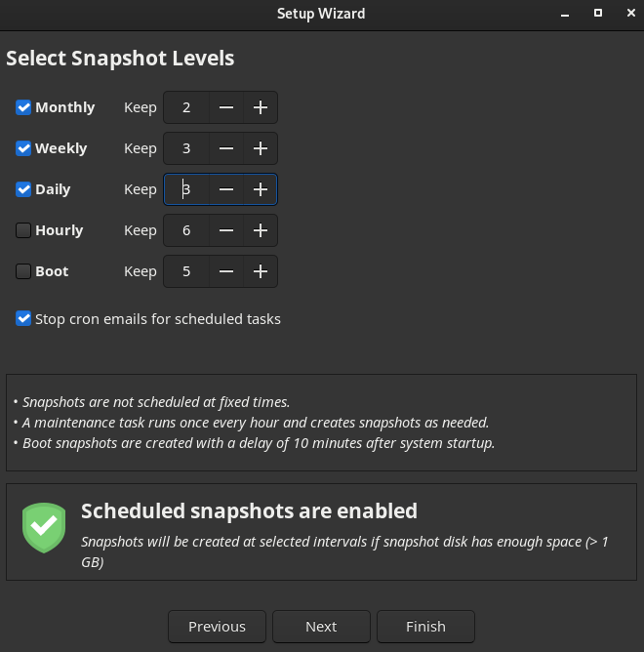Increment the Hourly keep value

(x=260, y=230)
